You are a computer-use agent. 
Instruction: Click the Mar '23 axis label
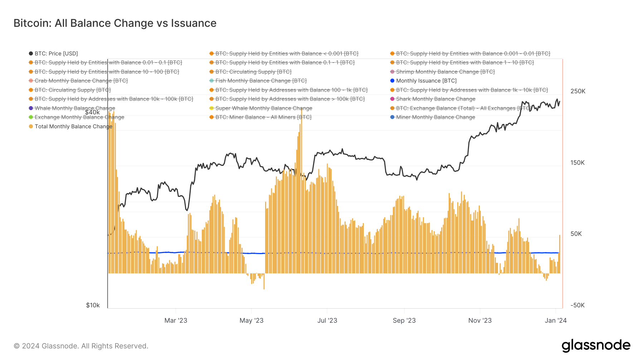click(x=176, y=321)
